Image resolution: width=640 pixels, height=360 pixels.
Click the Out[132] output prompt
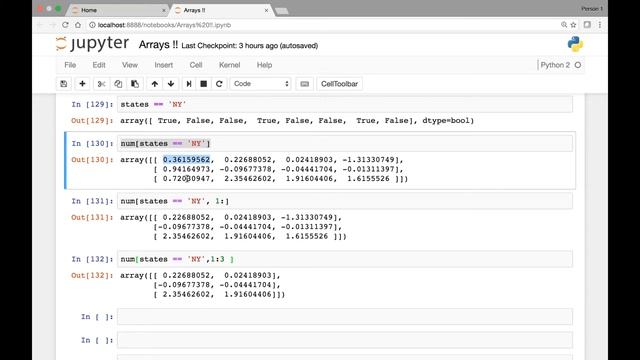click(x=92, y=276)
